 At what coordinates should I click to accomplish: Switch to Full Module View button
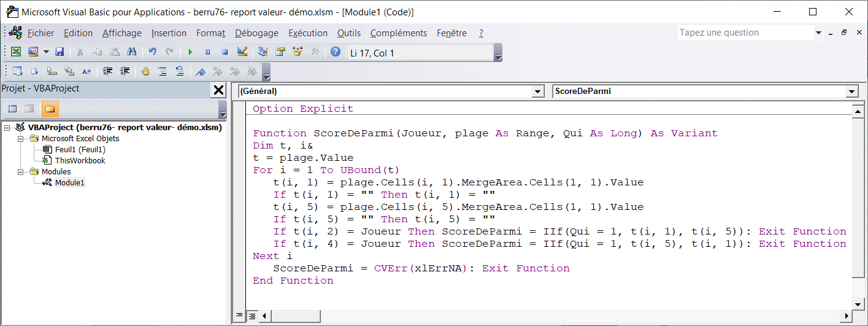pos(252,316)
